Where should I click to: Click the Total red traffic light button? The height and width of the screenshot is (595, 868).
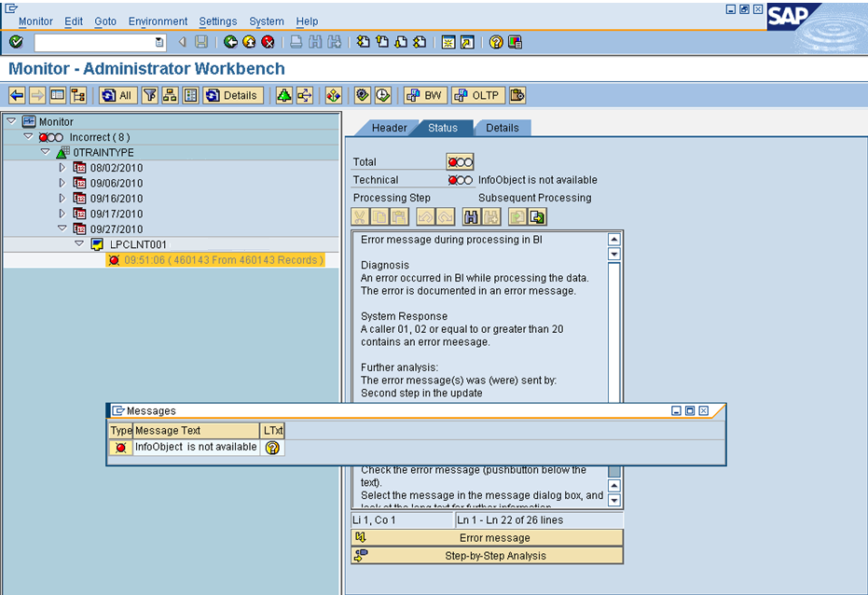coord(460,161)
